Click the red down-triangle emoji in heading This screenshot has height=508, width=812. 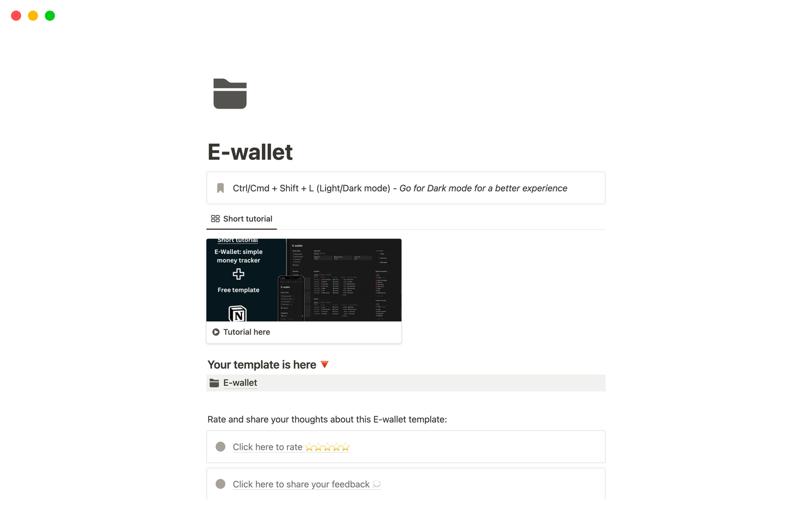click(x=324, y=364)
